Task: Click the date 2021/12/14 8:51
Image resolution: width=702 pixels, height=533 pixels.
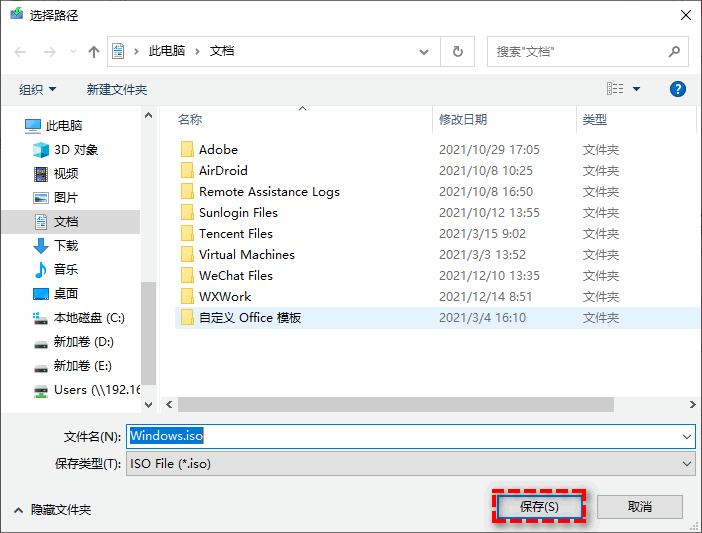Action: 486,297
